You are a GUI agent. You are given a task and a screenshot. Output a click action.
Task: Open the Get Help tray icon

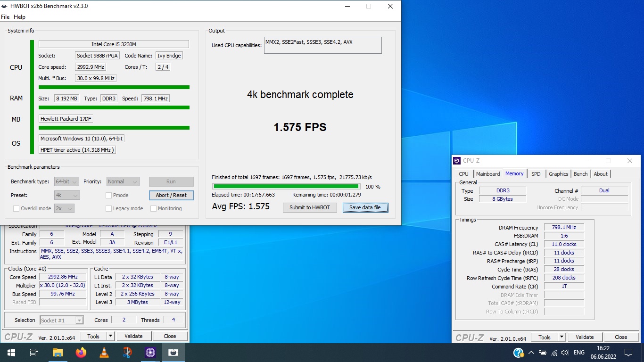pyautogui.click(x=518, y=352)
